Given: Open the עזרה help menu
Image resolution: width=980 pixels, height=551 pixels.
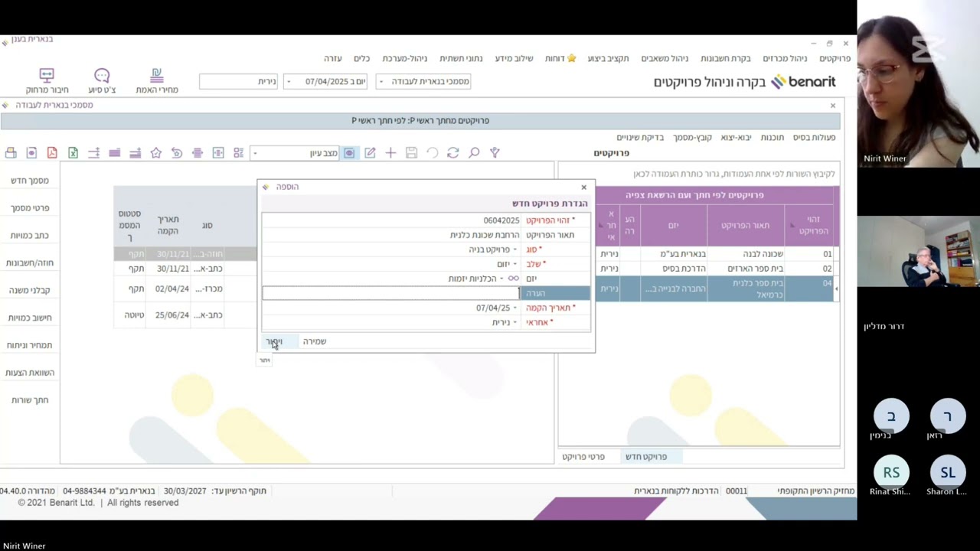Looking at the screenshot, I should tap(332, 58).
